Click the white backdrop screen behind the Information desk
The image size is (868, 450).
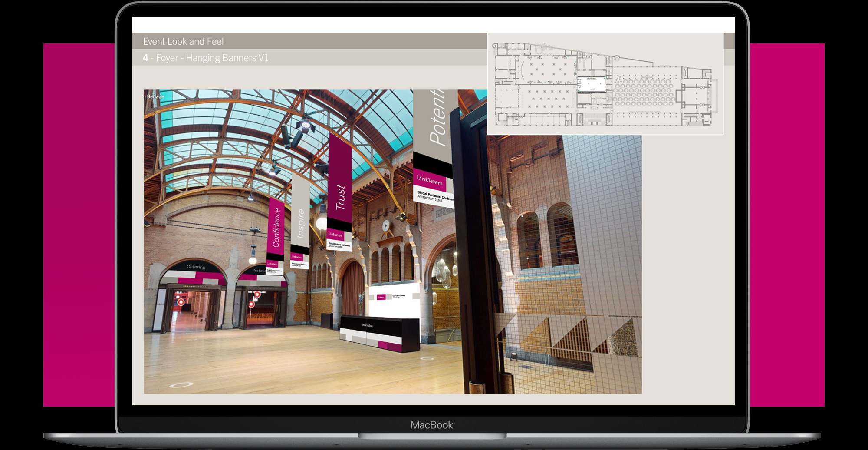[394, 301]
